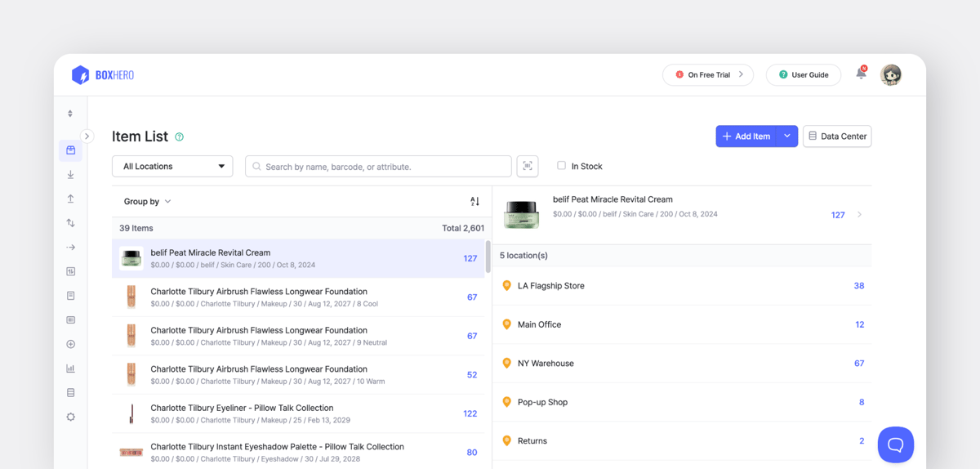Image resolution: width=980 pixels, height=469 pixels.
Task: Click the help icon next to Item List
Action: coord(180,137)
